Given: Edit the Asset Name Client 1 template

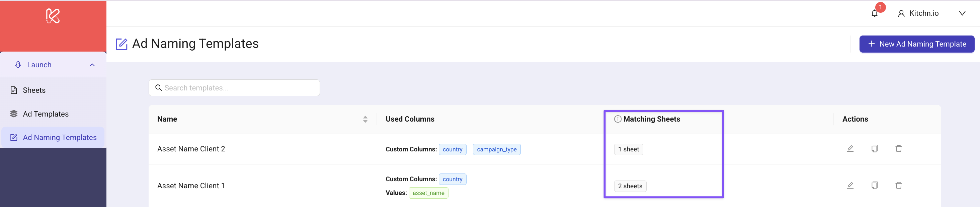Looking at the screenshot, I should [x=850, y=185].
